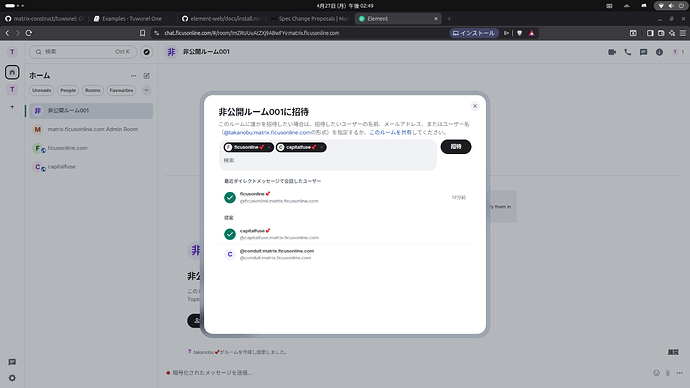Open the このルームを共有 link

coord(390,132)
